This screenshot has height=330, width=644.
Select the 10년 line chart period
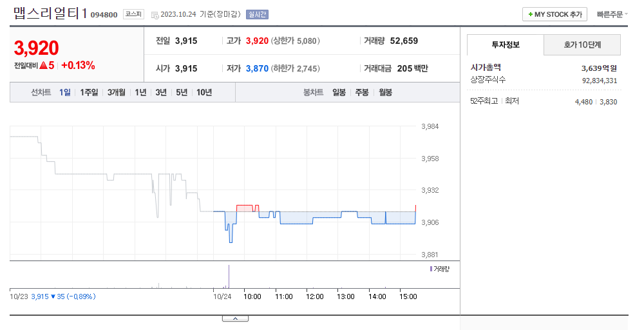(x=204, y=92)
